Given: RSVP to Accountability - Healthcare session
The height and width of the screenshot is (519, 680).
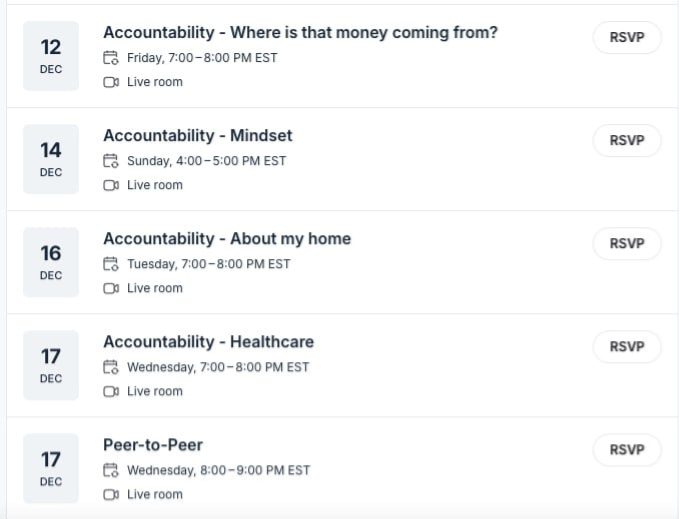Looking at the screenshot, I should tap(627, 347).
